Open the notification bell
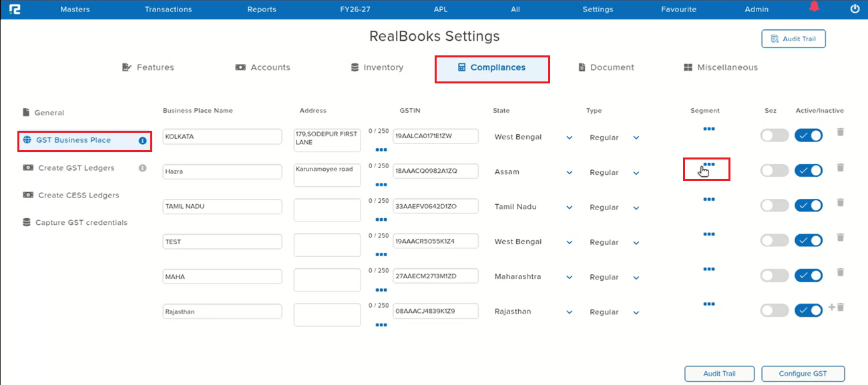This screenshot has height=385, width=868. pos(814,7)
